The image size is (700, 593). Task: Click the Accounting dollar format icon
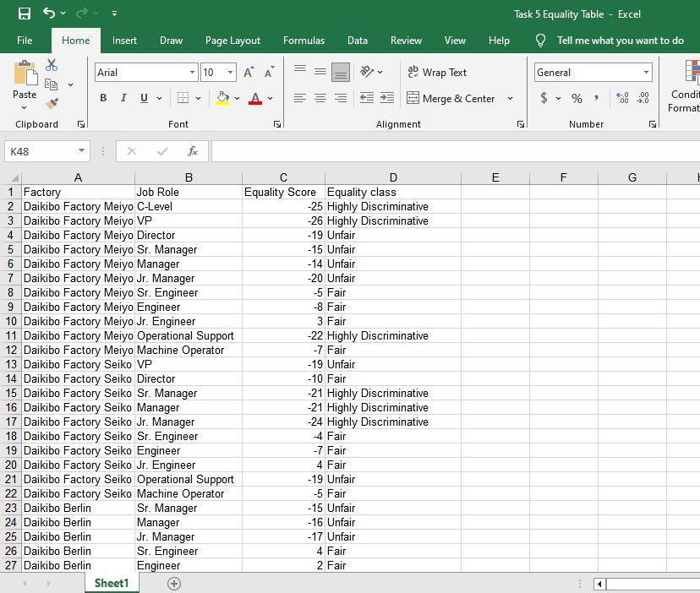pyautogui.click(x=544, y=98)
